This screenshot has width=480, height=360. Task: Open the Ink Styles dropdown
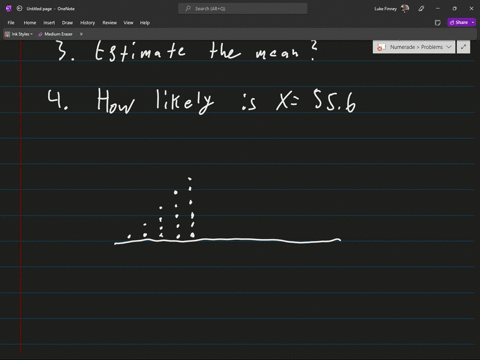click(x=19, y=34)
